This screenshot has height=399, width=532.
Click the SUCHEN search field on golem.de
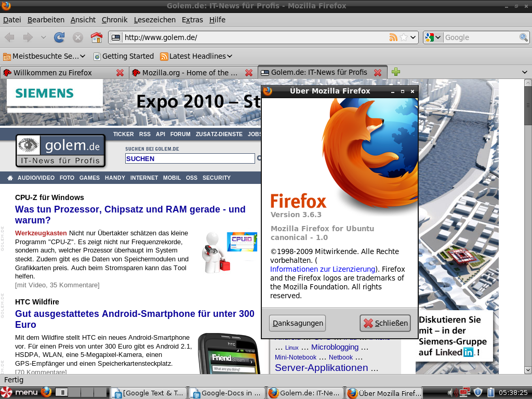[x=190, y=158]
